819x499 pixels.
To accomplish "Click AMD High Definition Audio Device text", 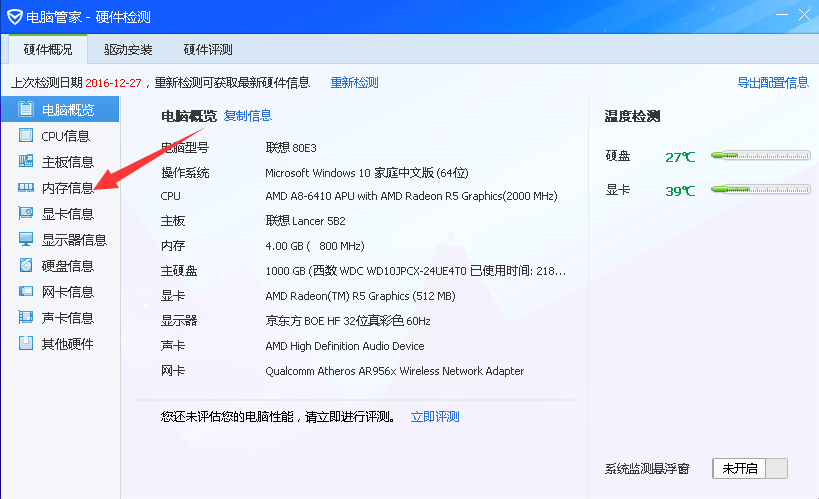I will pos(345,346).
